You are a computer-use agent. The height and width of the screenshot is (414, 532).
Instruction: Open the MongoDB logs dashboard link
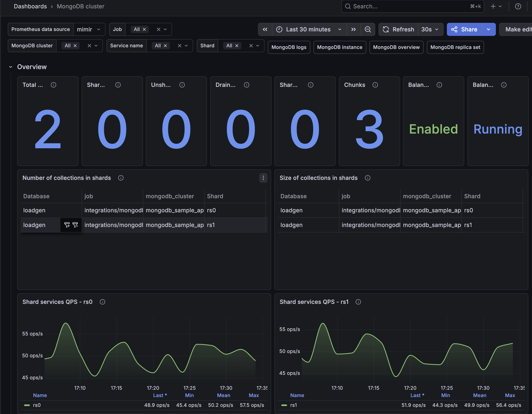289,47
